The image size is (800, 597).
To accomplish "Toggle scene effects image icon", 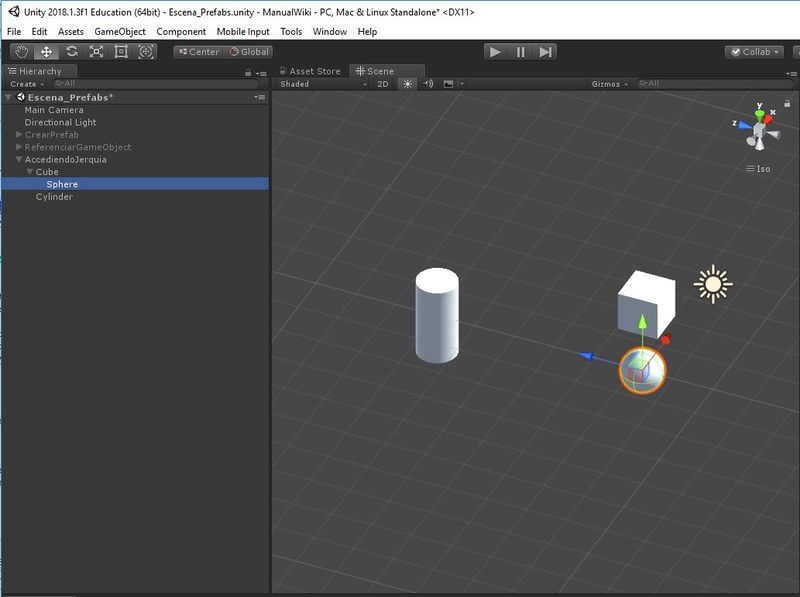I will click(448, 84).
